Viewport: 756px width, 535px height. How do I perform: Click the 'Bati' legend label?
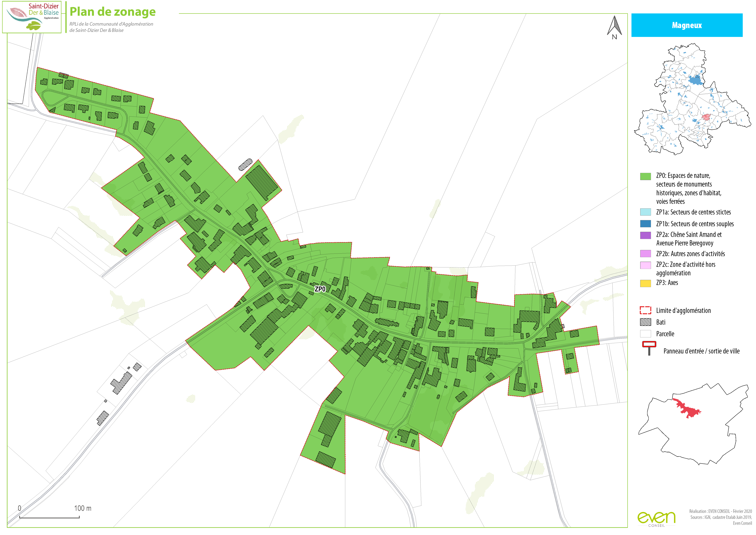pyautogui.click(x=661, y=322)
